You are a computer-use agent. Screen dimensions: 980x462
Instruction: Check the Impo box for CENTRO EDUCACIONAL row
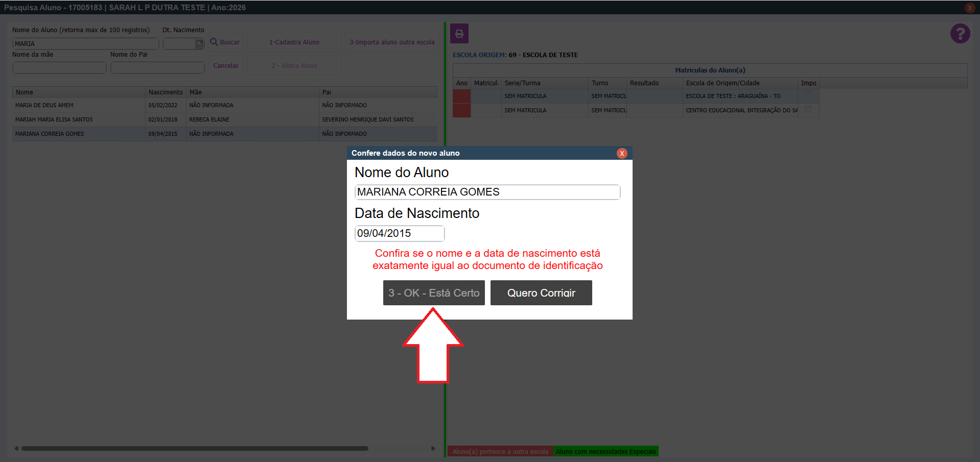pyautogui.click(x=808, y=109)
